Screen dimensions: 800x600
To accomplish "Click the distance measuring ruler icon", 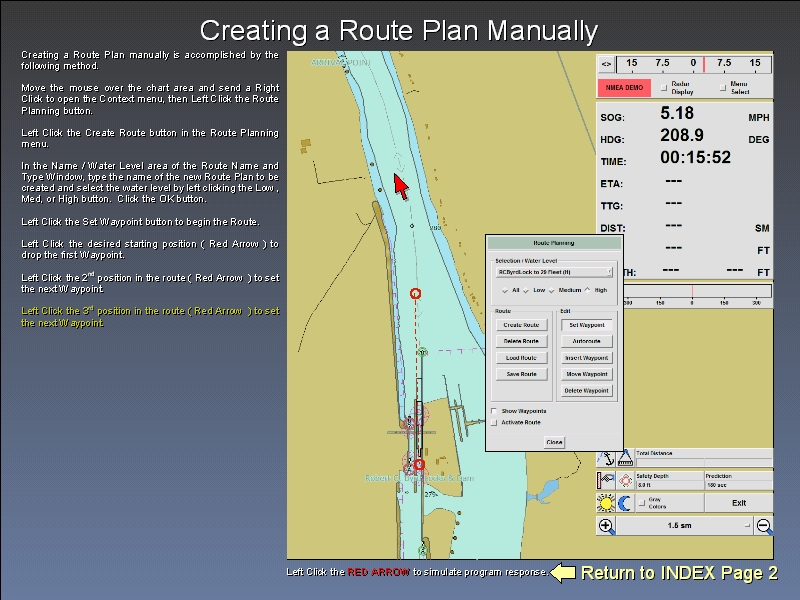I will coord(623,458).
